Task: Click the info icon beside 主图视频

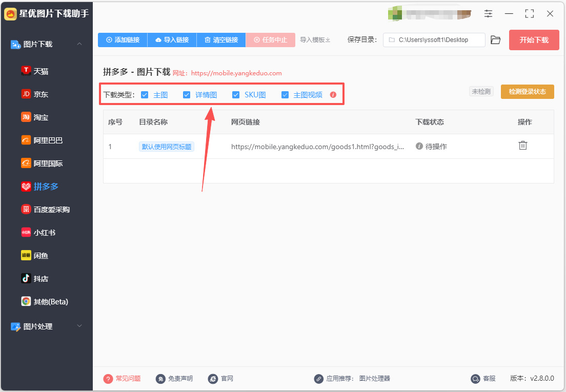Action: [x=333, y=95]
